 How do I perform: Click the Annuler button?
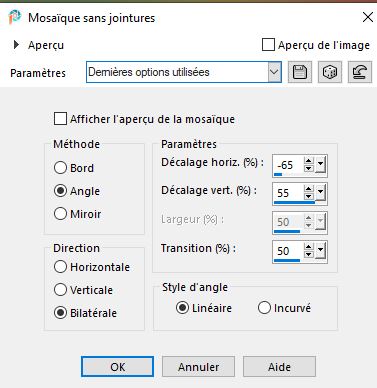tap(198, 367)
